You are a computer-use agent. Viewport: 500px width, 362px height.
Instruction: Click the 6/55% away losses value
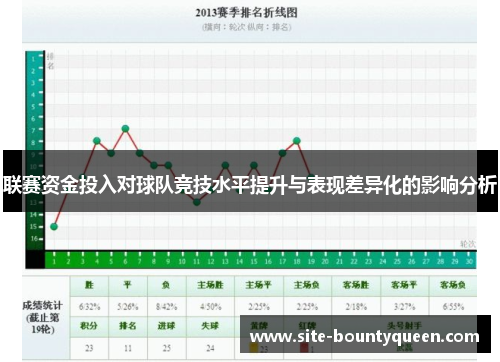point(453,307)
